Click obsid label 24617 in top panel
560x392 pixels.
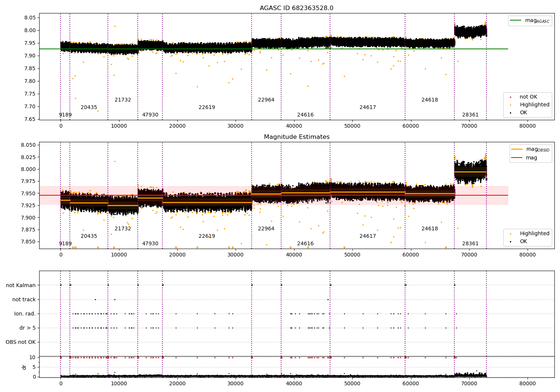368,108
